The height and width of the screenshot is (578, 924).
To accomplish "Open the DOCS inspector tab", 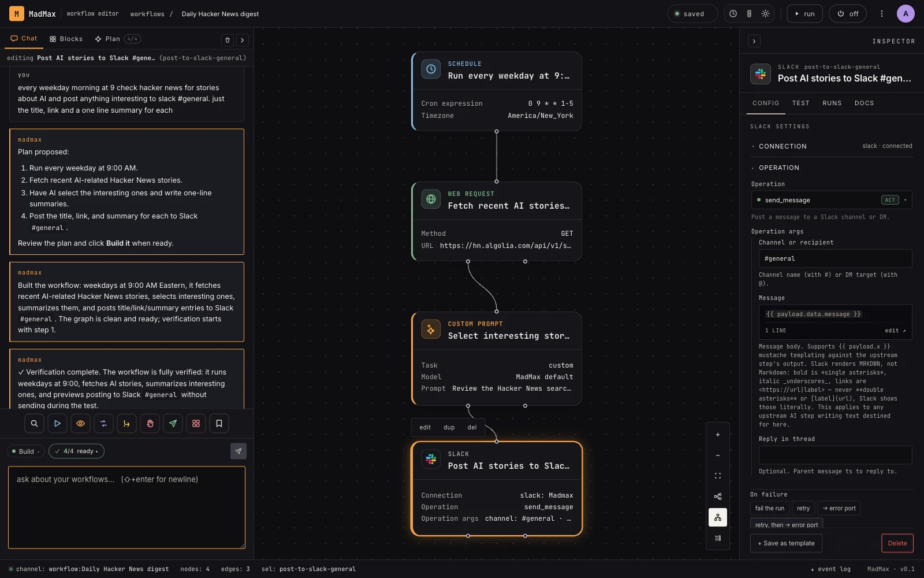I will [x=864, y=103].
